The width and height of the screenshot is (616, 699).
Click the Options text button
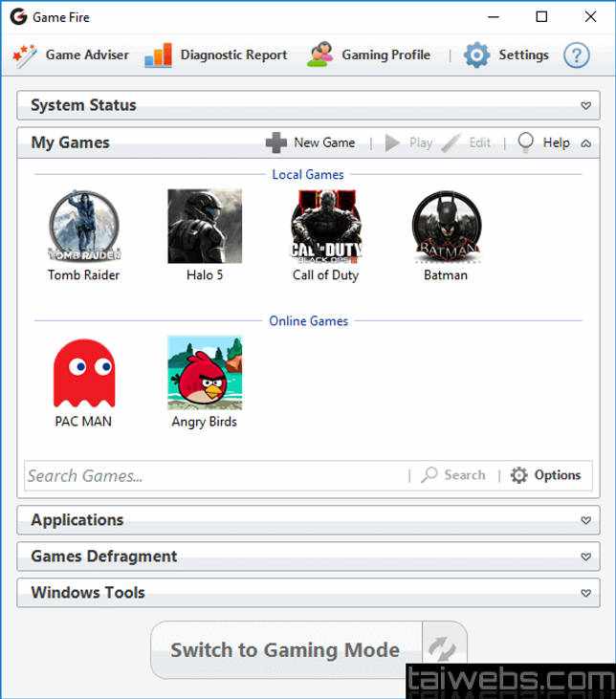tap(558, 475)
